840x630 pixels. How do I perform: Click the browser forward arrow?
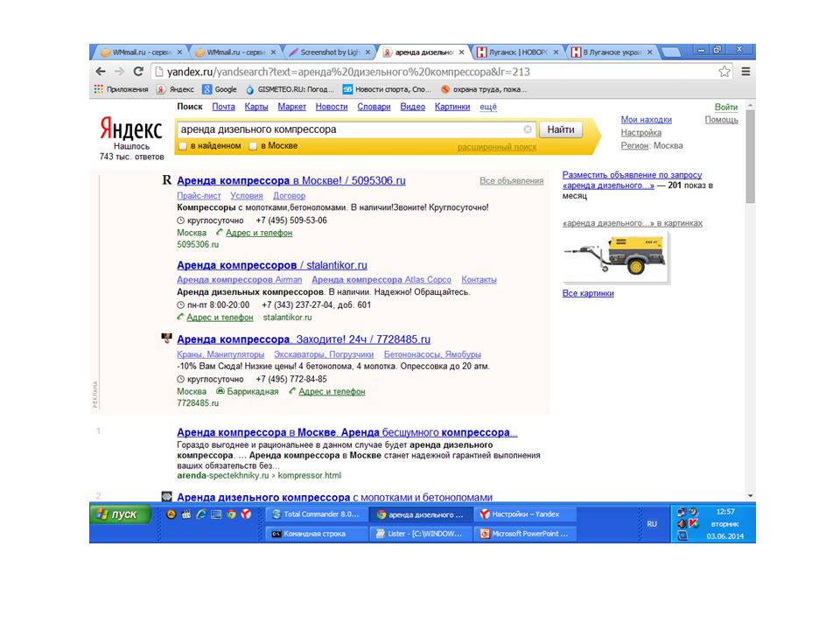pos(119,71)
